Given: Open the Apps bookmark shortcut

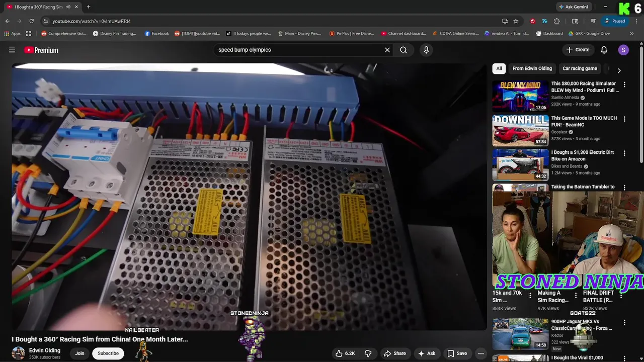Looking at the screenshot, I should [13, 34].
